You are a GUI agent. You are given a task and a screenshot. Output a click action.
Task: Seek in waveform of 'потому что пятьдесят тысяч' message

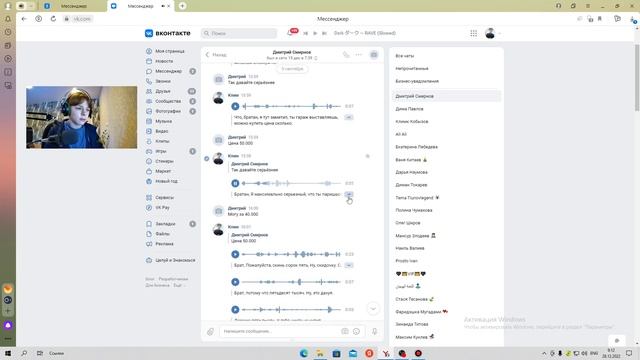(291, 282)
